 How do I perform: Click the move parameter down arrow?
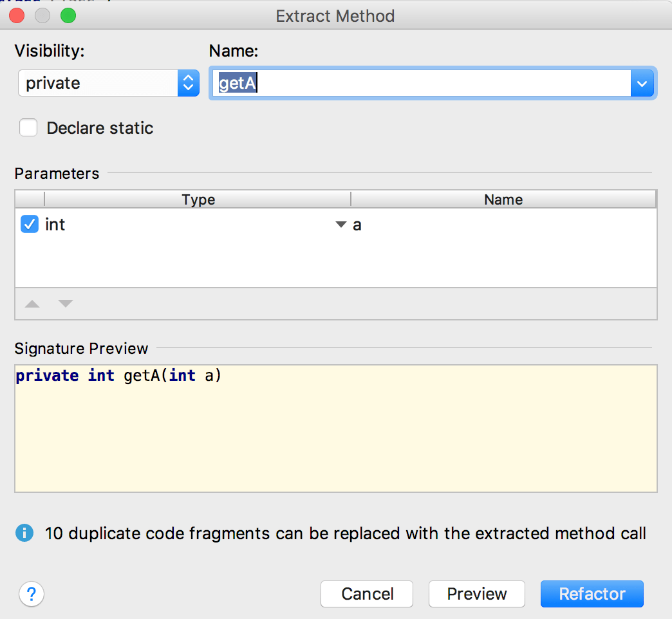coord(64,303)
